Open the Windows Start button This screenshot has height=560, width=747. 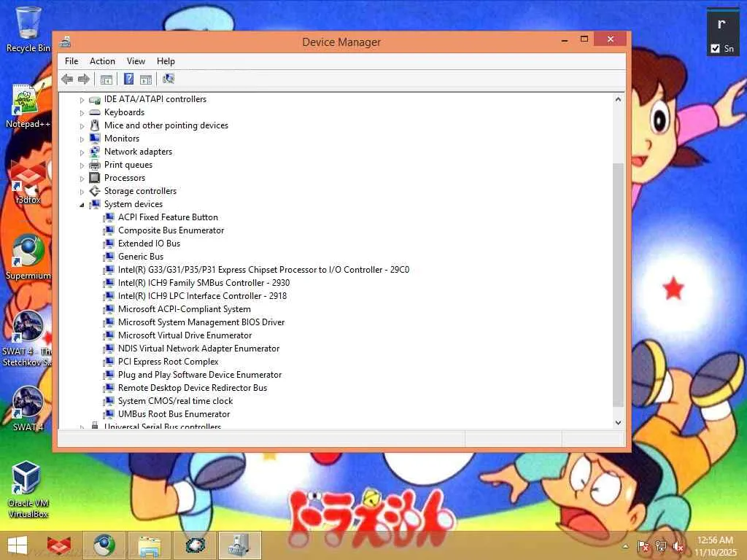(18, 545)
